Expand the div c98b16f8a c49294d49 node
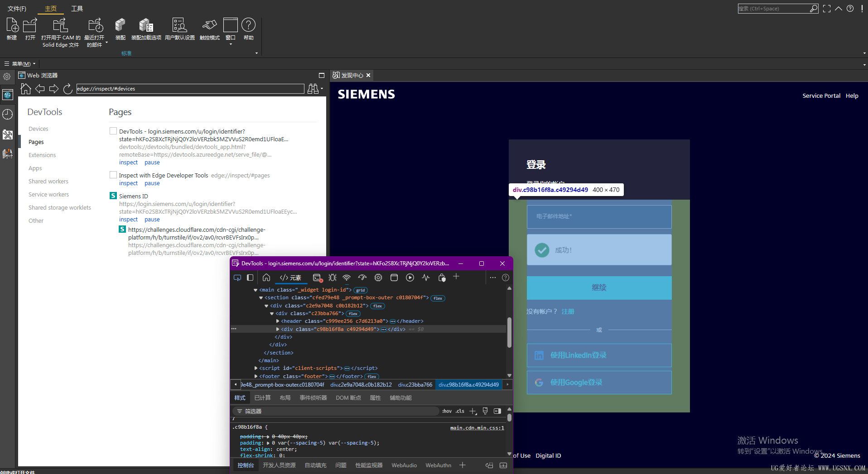The height and width of the screenshot is (474, 868). tap(278, 329)
